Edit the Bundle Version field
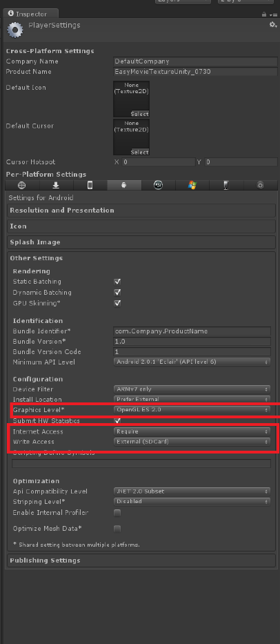The width and height of the screenshot is (280, 644). tap(192, 341)
